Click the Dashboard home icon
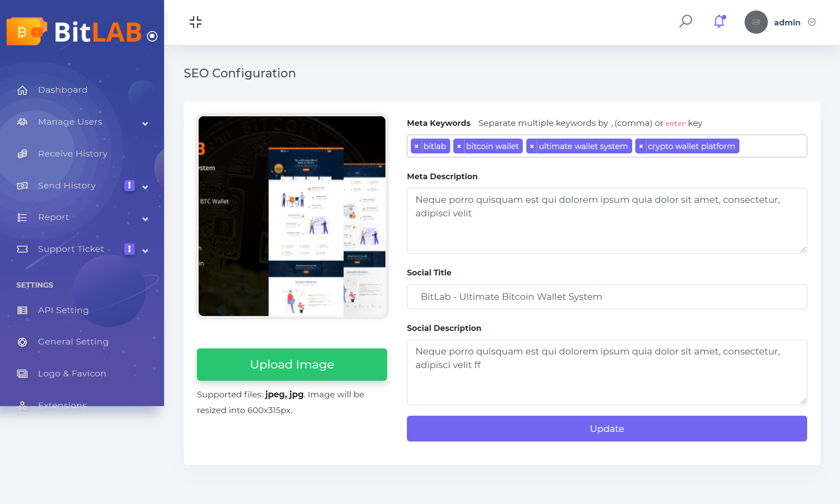Image resolution: width=840 pixels, height=504 pixels. click(22, 90)
